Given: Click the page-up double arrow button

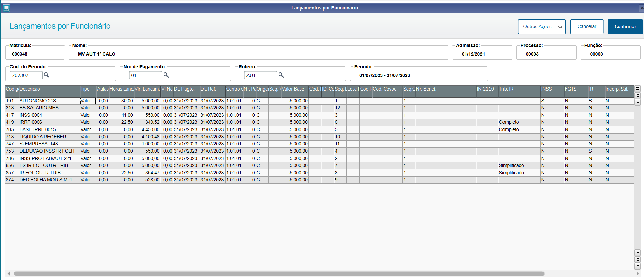Looking at the screenshot, I should (638, 96).
